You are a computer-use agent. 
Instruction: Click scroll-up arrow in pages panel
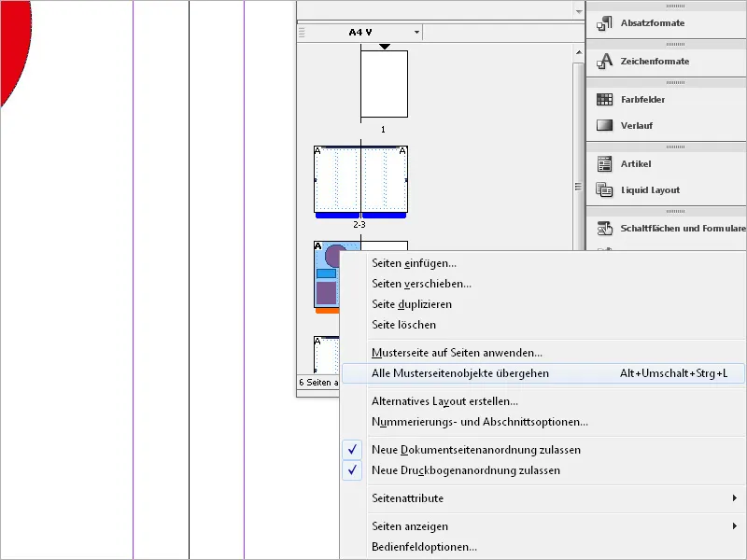click(579, 52)
